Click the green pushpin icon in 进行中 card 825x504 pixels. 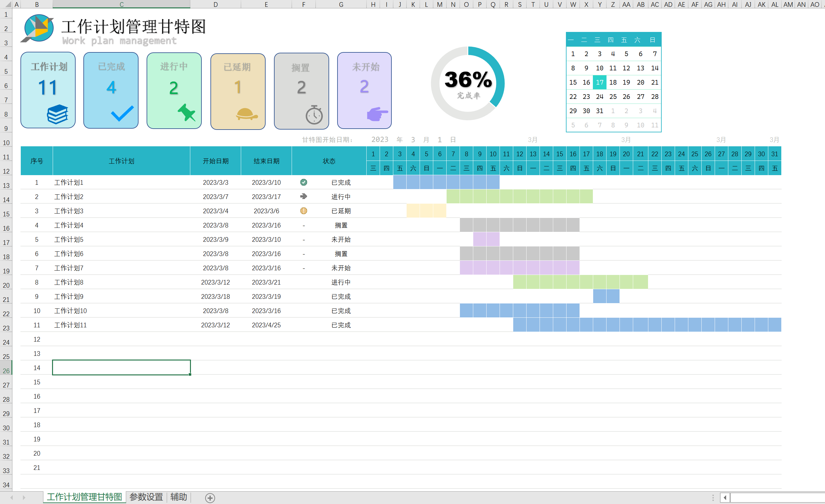tap(186, 112)
